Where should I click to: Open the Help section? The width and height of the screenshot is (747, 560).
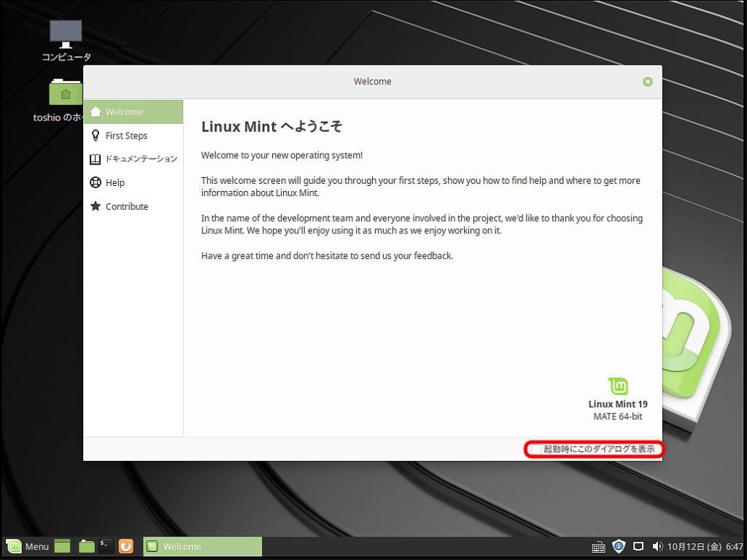[x=115, y=182]
